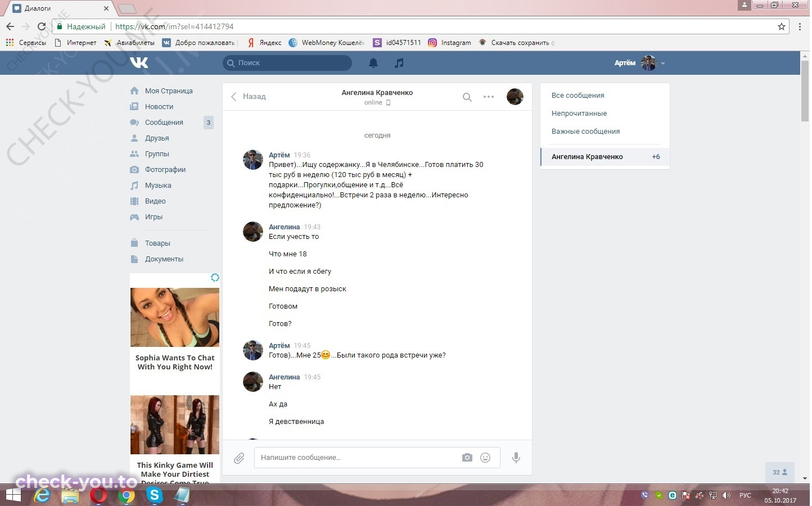Open the Сообщения section
This screenshot has height=506, width=812.
click(164, 122)
